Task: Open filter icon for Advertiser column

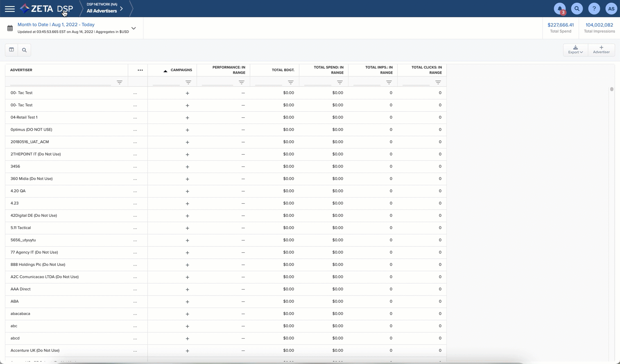Action: coord(120,82)
